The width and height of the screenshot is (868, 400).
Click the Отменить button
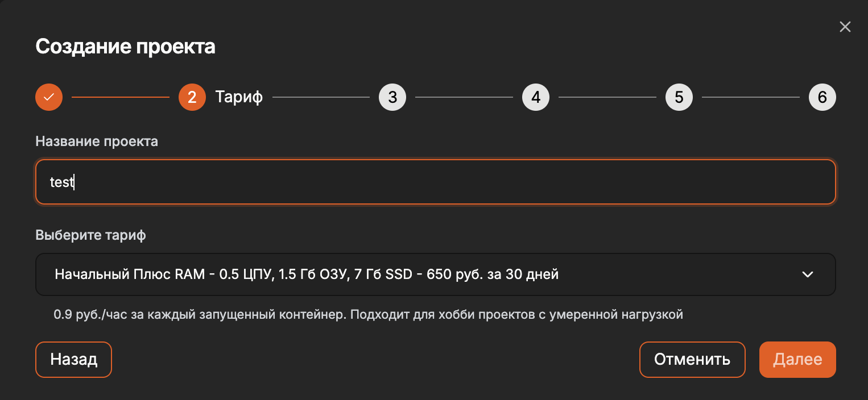click(692, 360)
